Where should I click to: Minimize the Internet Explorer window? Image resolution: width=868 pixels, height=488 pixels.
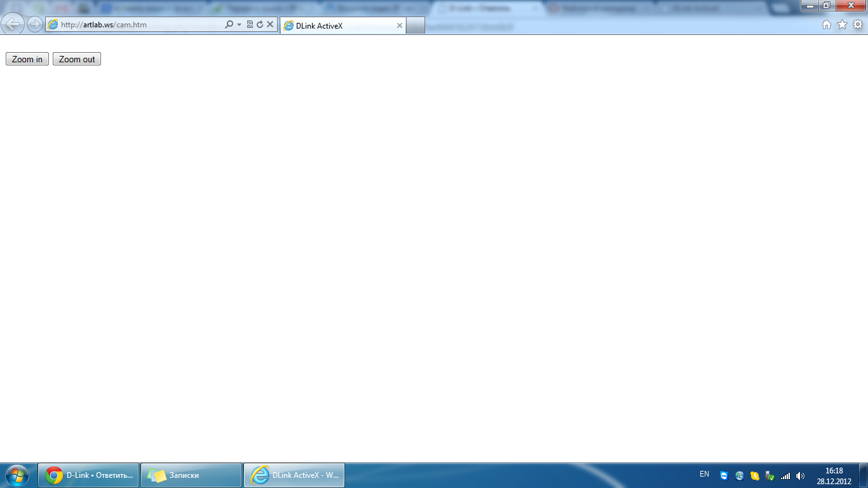[810, 6]
